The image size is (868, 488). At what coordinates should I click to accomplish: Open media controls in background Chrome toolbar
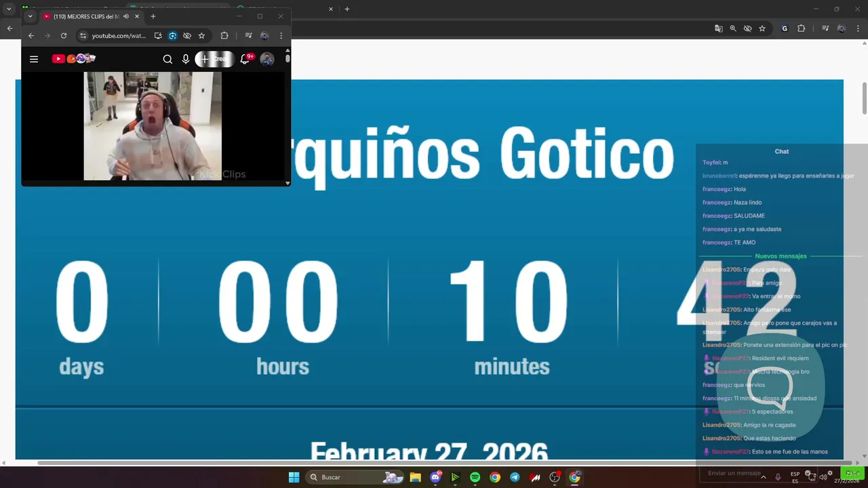pos(825,28)
